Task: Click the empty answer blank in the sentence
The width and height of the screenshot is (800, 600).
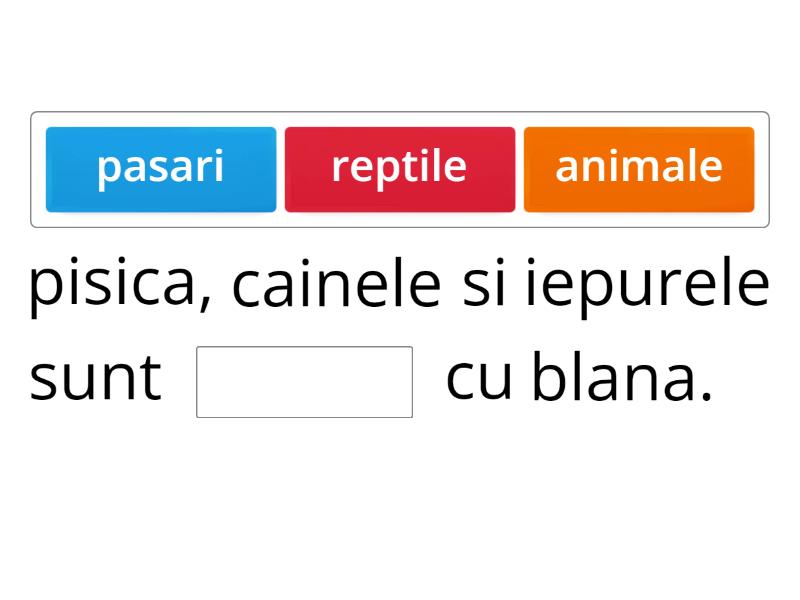Action: click(305, 381)
